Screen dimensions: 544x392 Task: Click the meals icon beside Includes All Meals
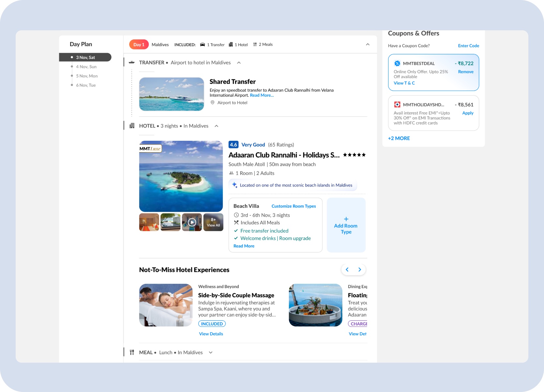[x=236, y=223]
